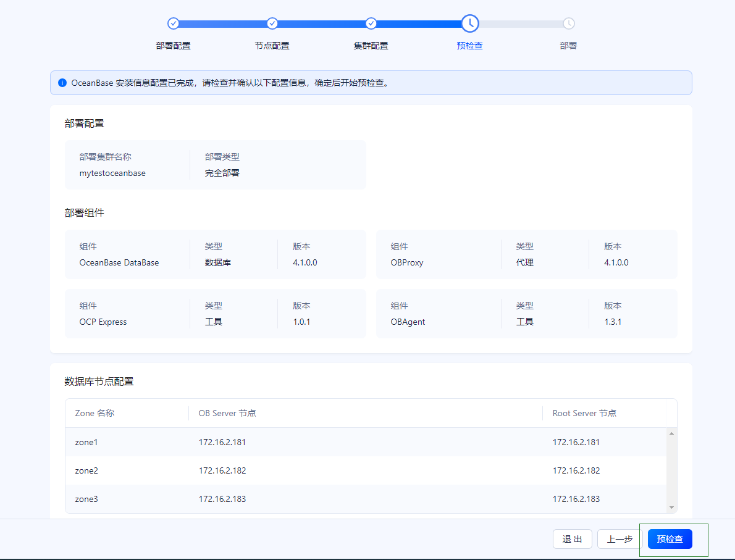Select the zone3 row name
Image resolution: width=735 pixels, height=560 pixels.
click(x=86, y=499)
